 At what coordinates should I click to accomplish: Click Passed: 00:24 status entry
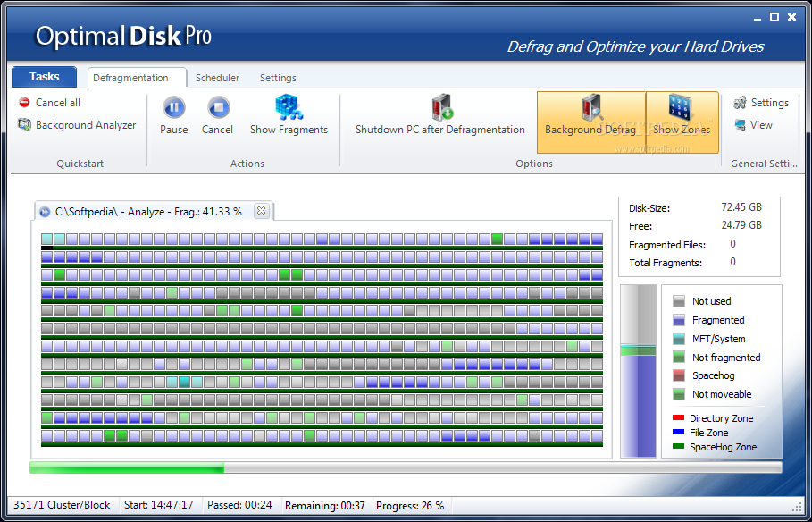[239, 505]
